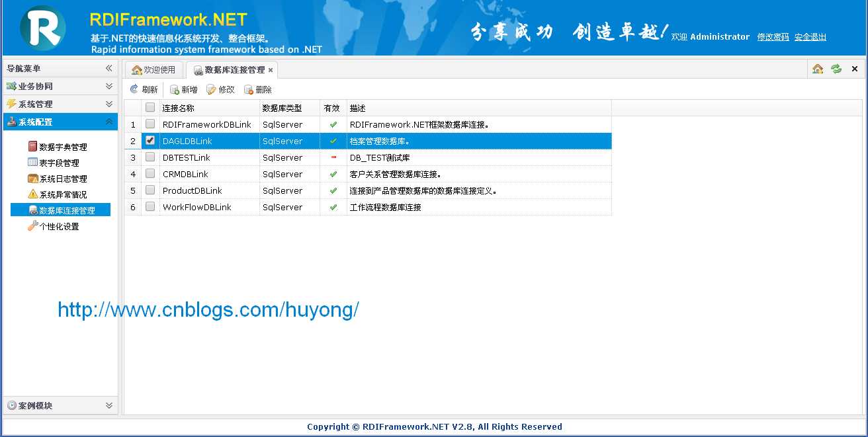Click the refresh (刷新) toolbar icon
The width and height of the screenshot is (868, 437).
(x=134, y=89)
